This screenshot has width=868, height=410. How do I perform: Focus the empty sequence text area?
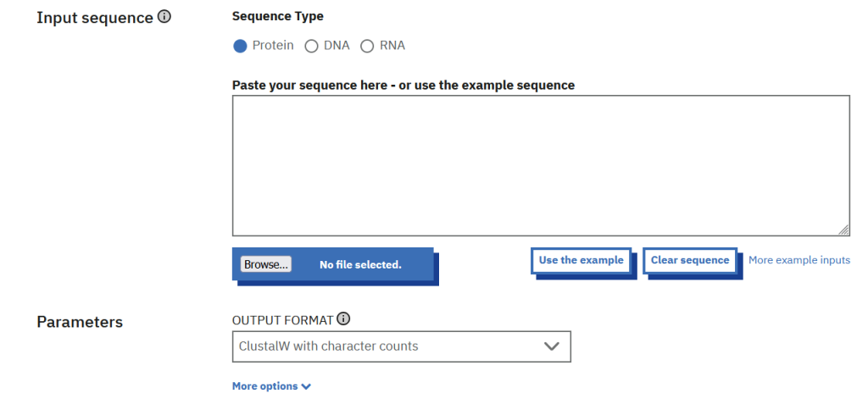(541, 165)
